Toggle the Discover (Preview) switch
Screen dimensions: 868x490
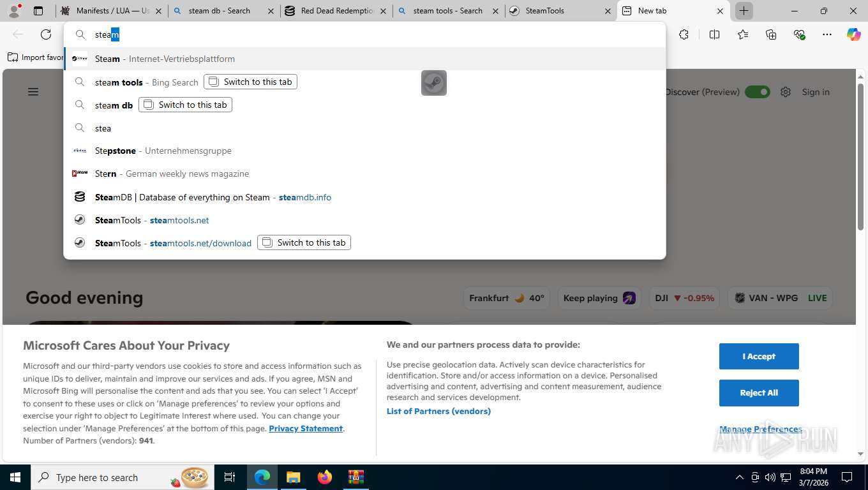[758, 92]
